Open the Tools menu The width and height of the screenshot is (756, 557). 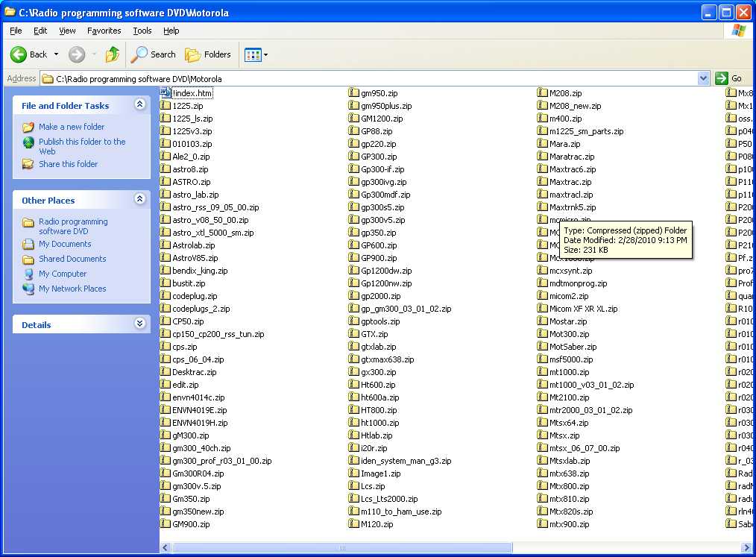142,31
